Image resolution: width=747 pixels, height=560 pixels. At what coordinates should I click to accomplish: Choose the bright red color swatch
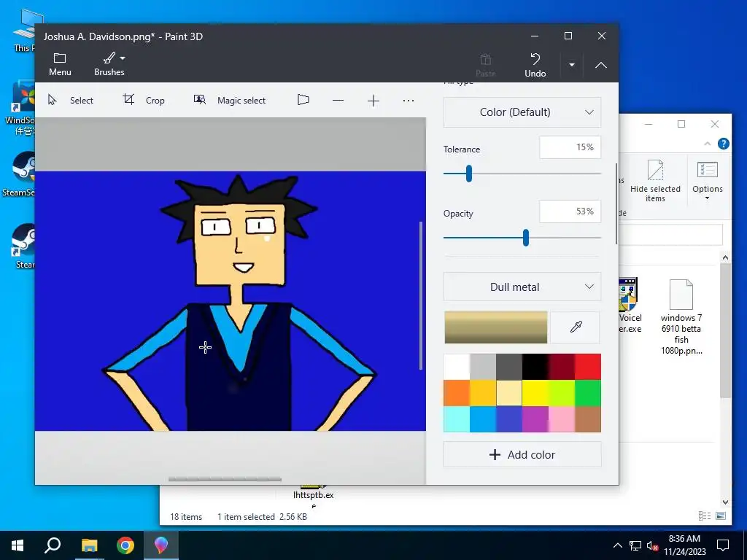(x=588, y=367)
